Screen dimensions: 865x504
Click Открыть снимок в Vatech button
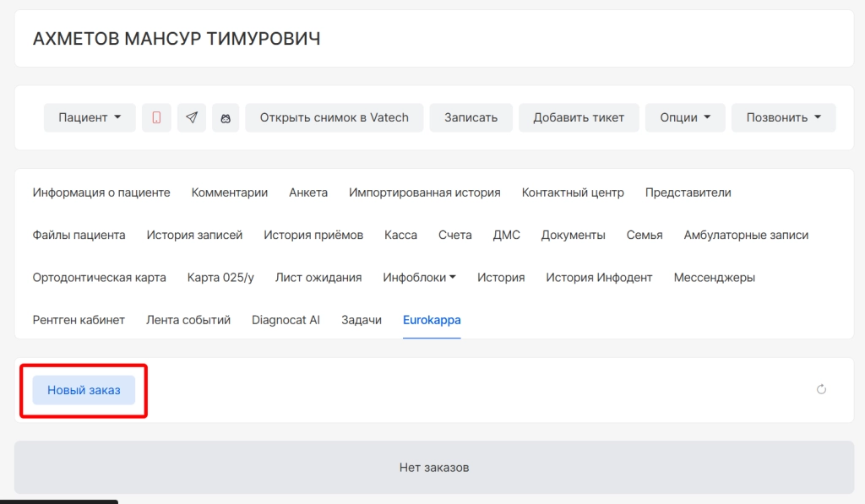click(x=334, y=118)
